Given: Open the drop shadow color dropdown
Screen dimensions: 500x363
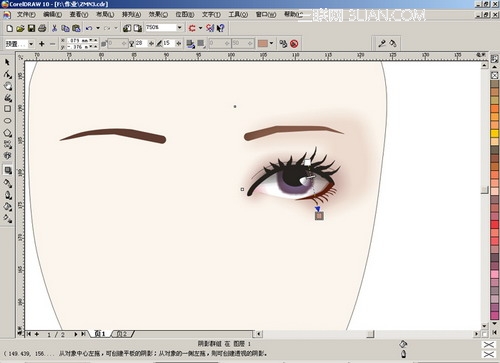Looking at the screenshot, I should point(271,43).
